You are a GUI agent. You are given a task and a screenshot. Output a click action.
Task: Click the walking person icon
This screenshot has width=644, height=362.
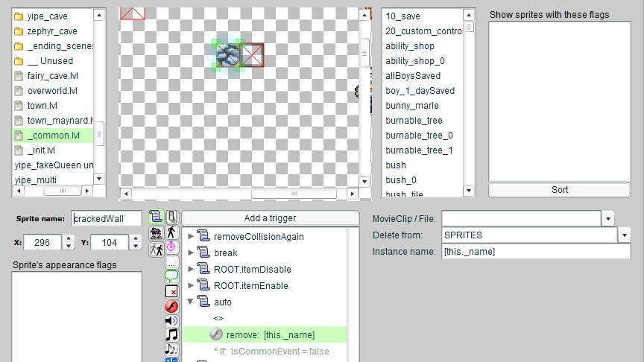coord(171,232)
